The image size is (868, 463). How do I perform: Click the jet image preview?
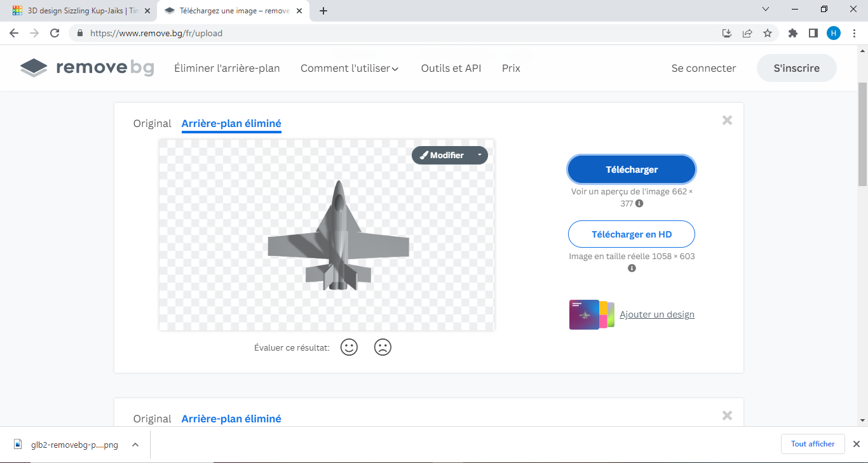coord(327,235)
